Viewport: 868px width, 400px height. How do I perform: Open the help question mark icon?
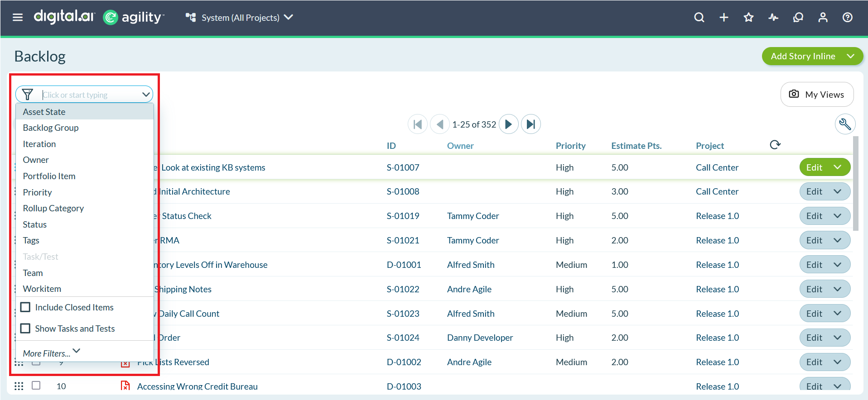(x=848, y=17)
